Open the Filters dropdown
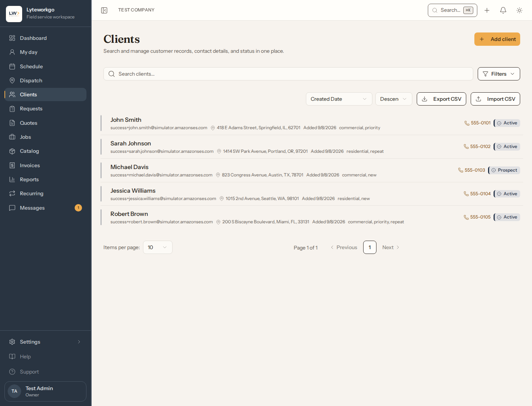This screenshot has height=406, width=532. coord(499,74)
